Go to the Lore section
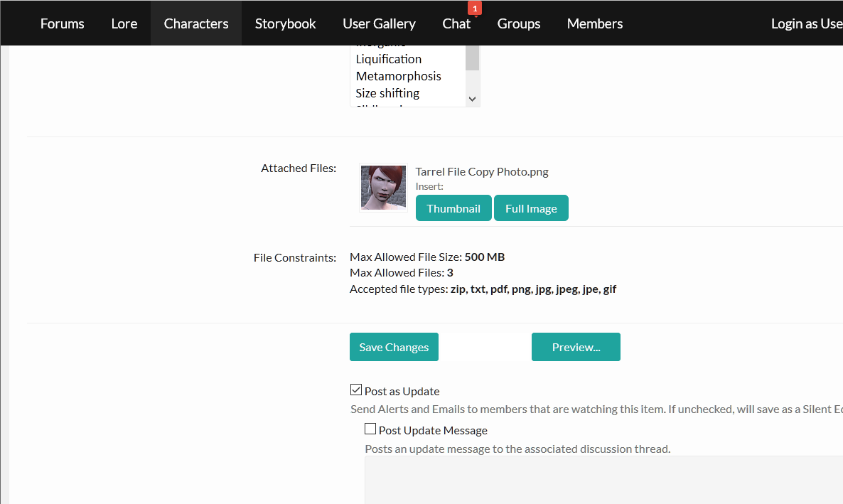843x504 pixels. coord(124,23)
